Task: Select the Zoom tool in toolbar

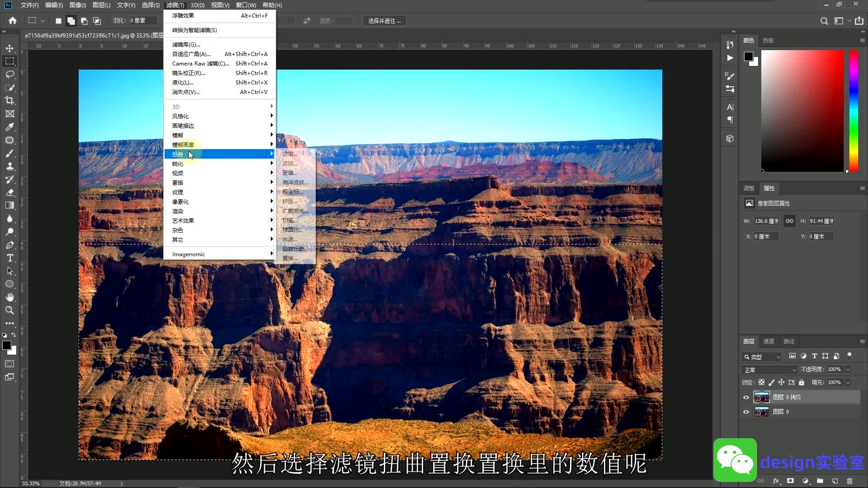Action: [9, 310]
